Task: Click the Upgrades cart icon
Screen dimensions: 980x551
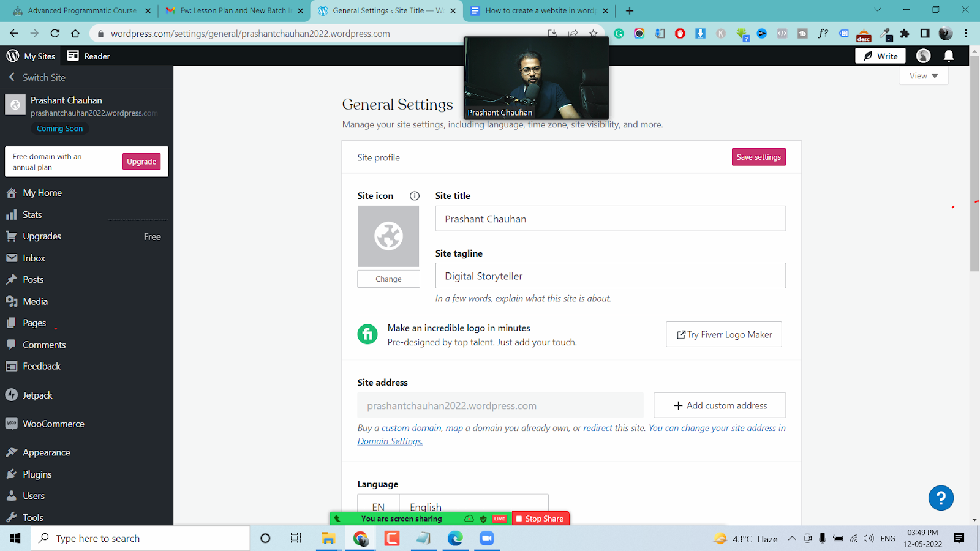Action: tap(12, 236)
